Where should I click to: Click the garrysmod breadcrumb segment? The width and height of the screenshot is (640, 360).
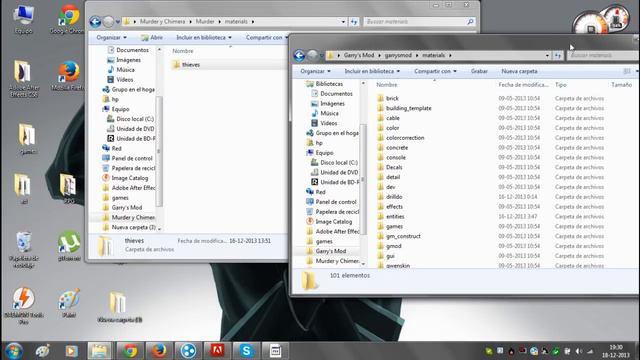point(398,56)
